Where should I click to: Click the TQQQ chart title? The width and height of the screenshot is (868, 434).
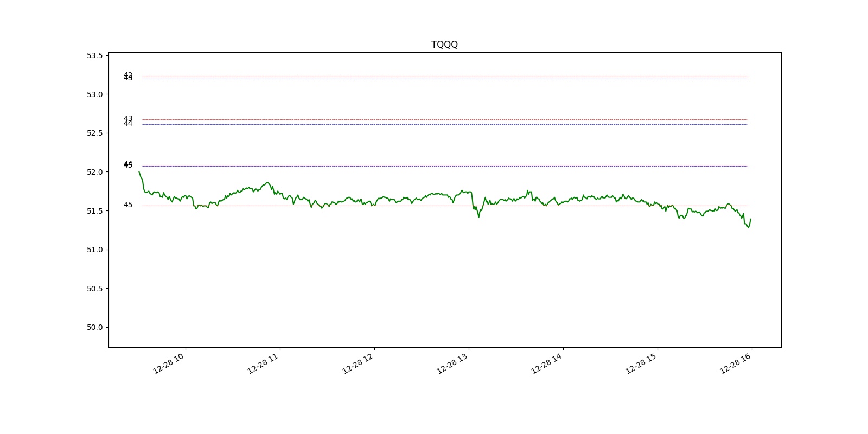point(444,44)
